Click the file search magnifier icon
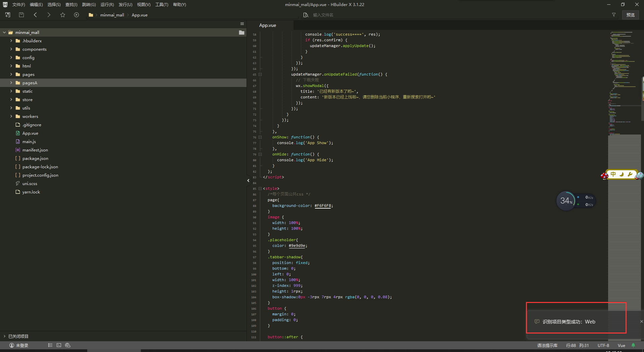Screen dimensions: 644x352 [x=306, y=15]
